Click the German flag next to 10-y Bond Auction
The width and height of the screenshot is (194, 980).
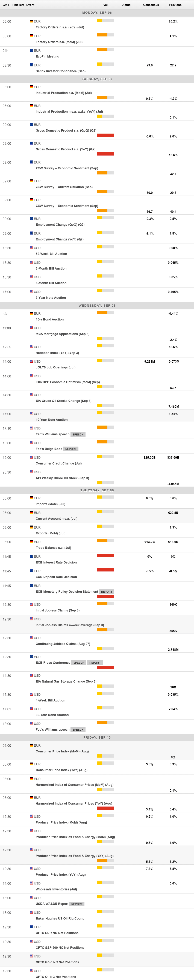(31, 313)
